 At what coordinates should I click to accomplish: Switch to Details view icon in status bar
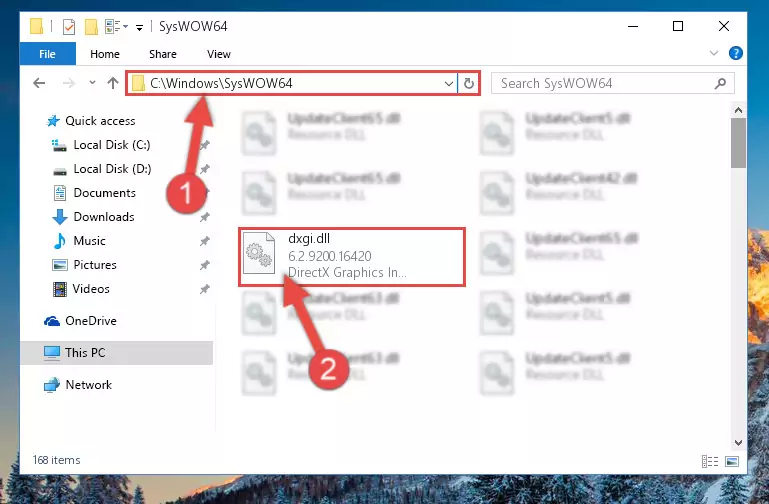point(710,461)
